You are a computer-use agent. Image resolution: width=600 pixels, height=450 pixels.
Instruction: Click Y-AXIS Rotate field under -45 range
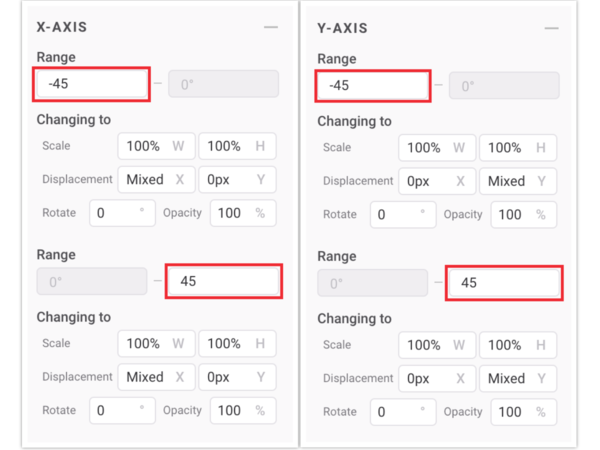[403, 214]
